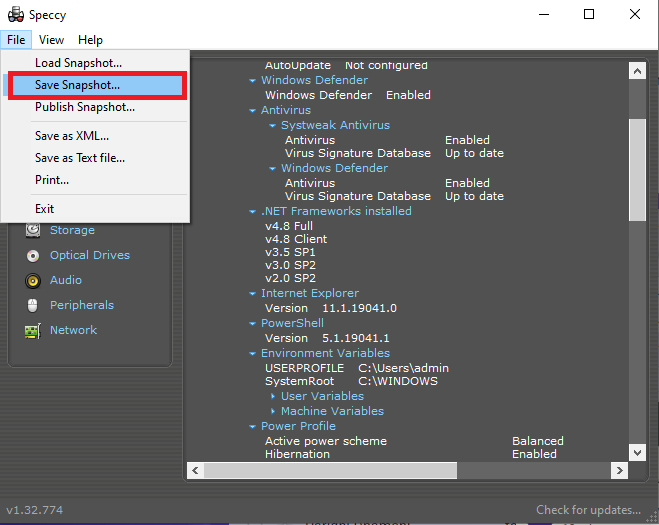Open the File menu

click(x=16, y=40)
